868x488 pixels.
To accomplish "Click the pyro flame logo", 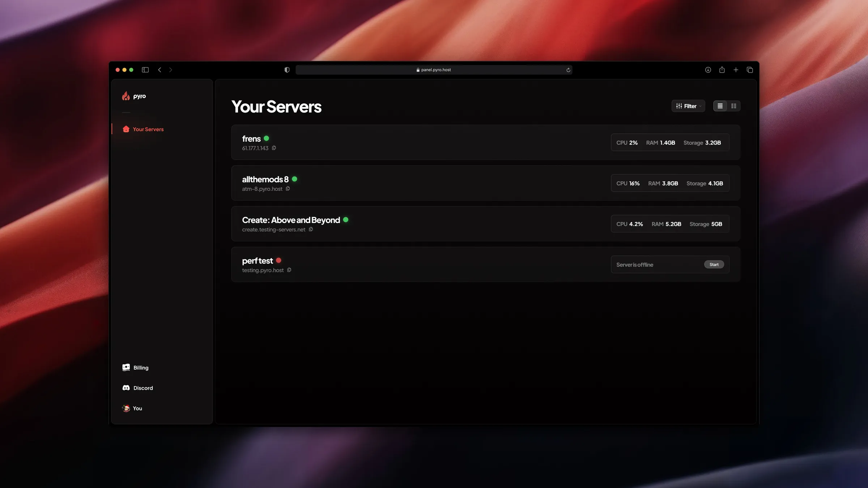I will point(126,95).
